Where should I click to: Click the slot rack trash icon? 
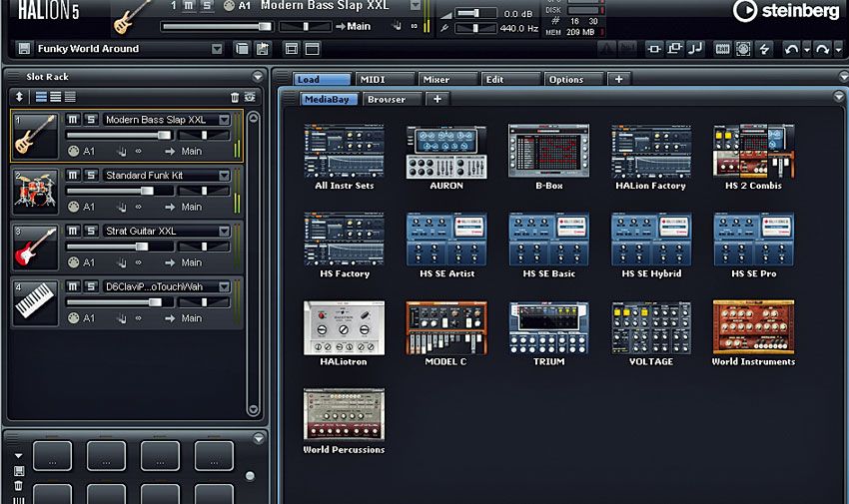tap(235, 98)
